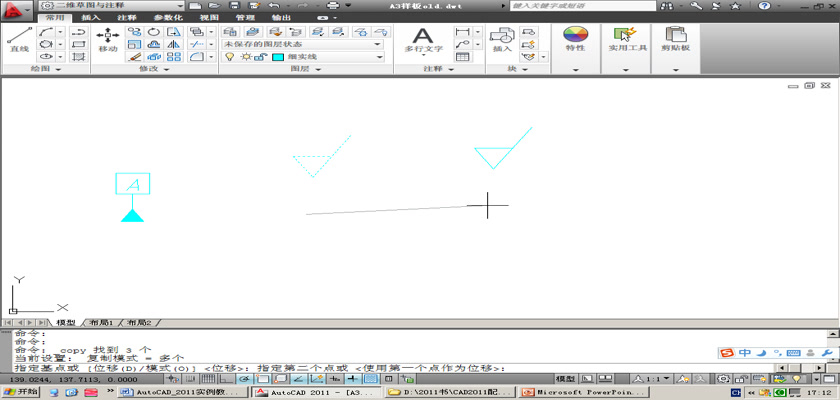Toggle Grid display in status bar
Screen dimensions: 840x400
[208, 379]
